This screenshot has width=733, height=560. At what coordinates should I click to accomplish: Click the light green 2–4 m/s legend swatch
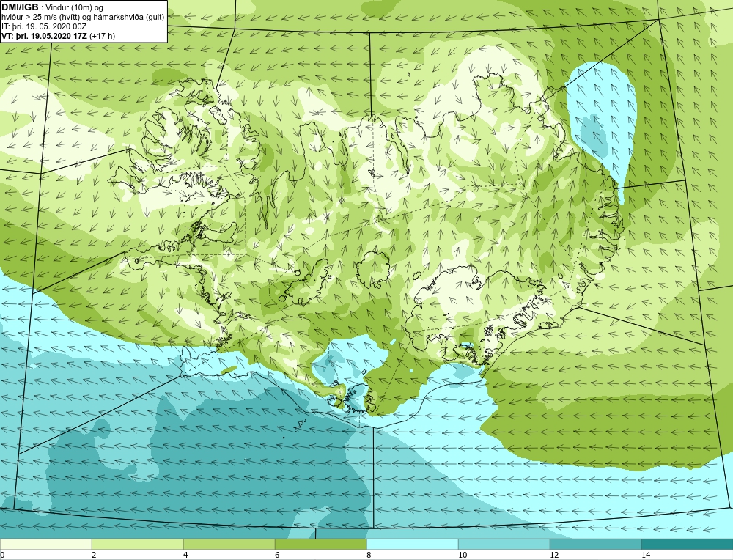(138, 544)
